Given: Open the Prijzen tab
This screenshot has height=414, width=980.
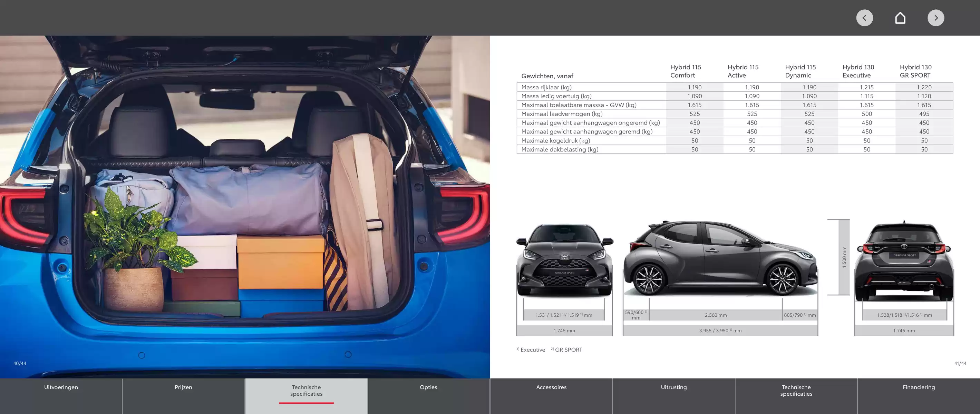Looking at the screenshot, I should tap(183, 396).
